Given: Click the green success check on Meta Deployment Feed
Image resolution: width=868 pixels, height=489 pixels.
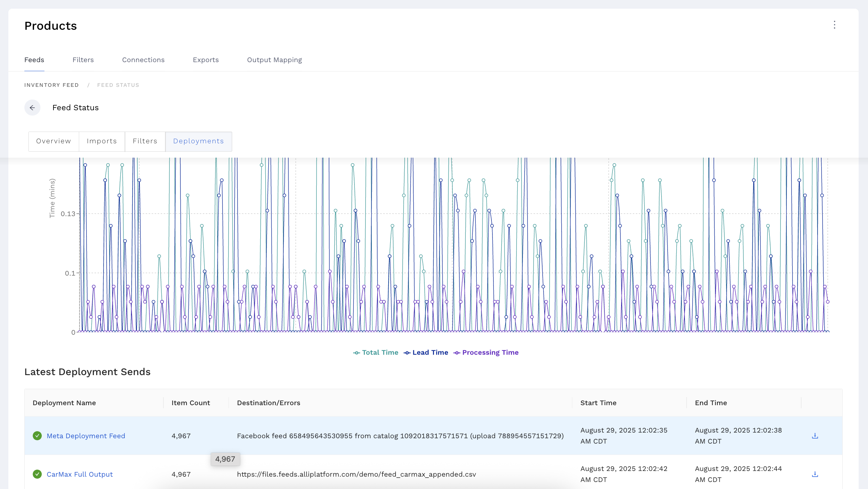Looking at the screenshot, I should [37, 436].
